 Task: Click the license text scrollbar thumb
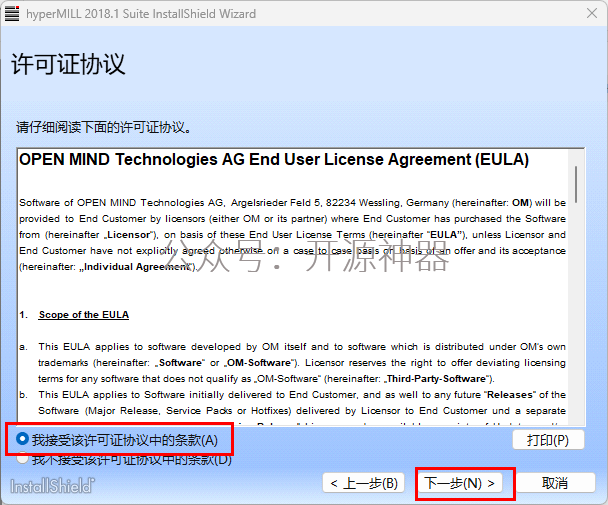click(x=576, y=184)
